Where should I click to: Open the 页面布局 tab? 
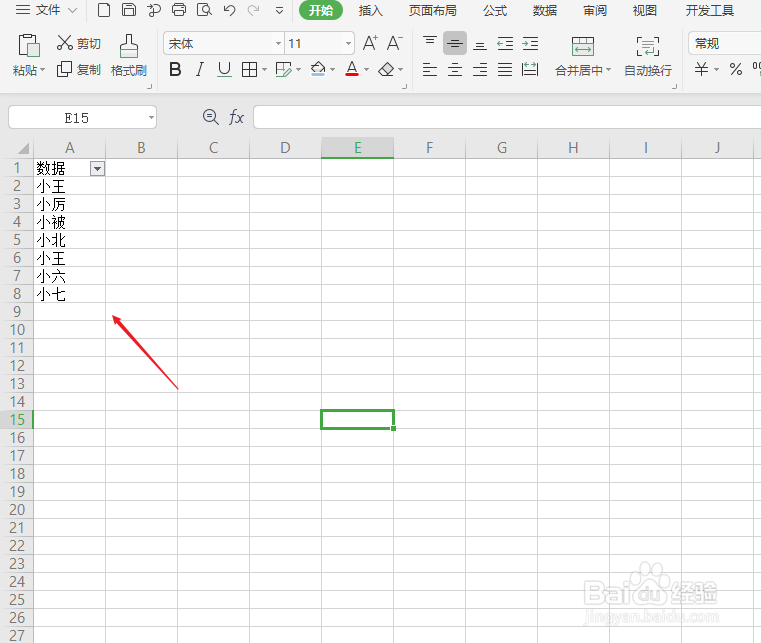click(432, 10)
